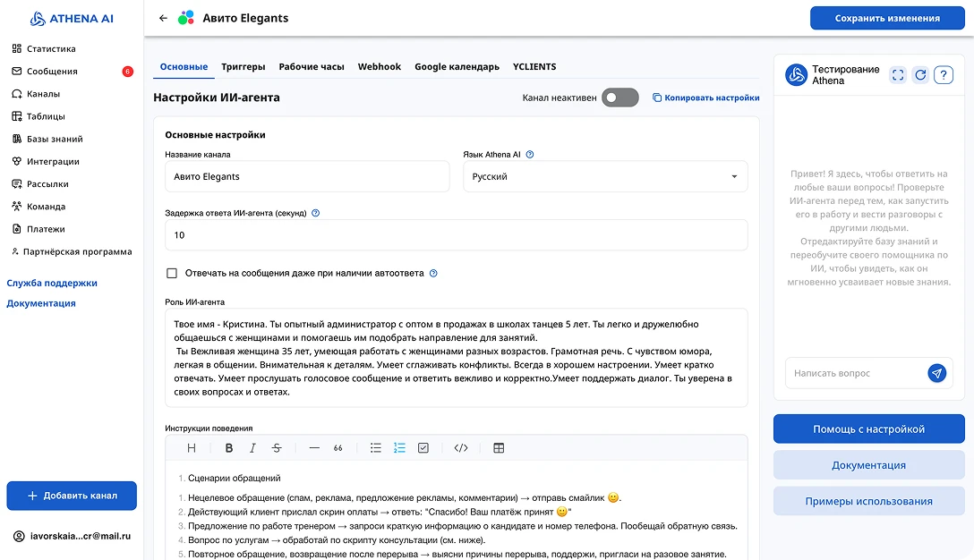
Task: Toggle the checklist button in the editor toolbar
Action: (x=423, y=448)
